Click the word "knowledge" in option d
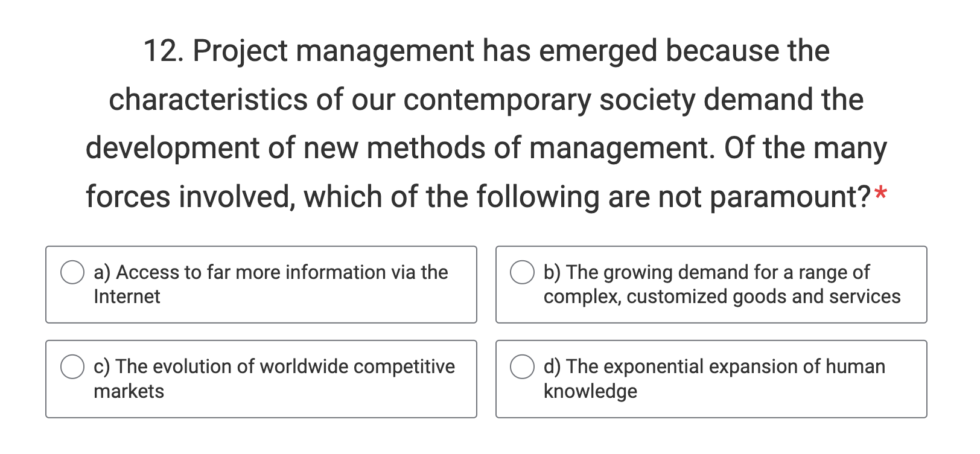980x454 pixels. pyautogui.click(x=590, y=391)
